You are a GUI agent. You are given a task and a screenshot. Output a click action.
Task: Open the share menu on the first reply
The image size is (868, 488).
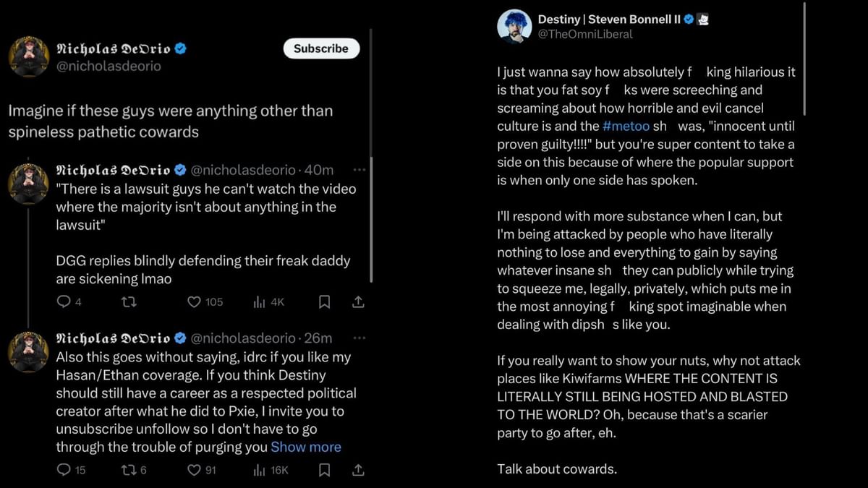[357, 302]
